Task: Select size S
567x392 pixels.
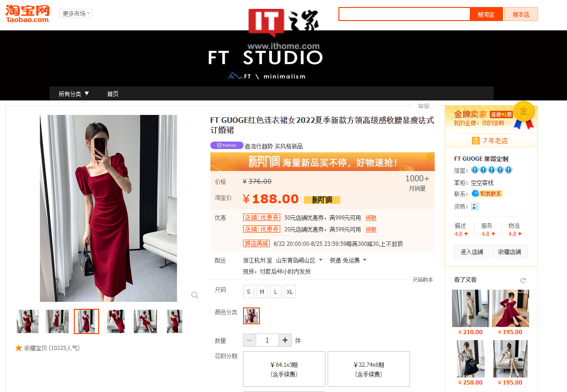Action: (248, 292)
